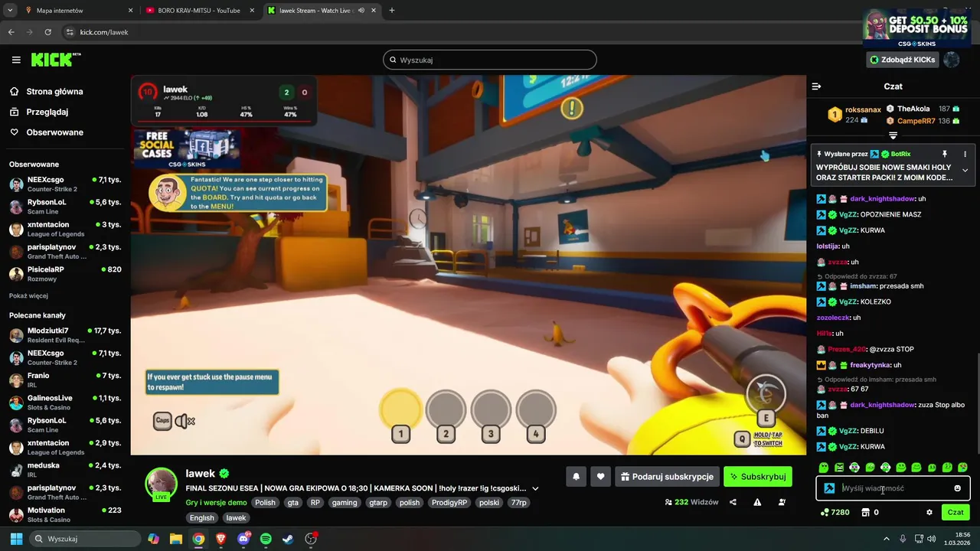Open lawek's channel avatar with LIVE badge
980x551 pixels.
coord(162,484)
